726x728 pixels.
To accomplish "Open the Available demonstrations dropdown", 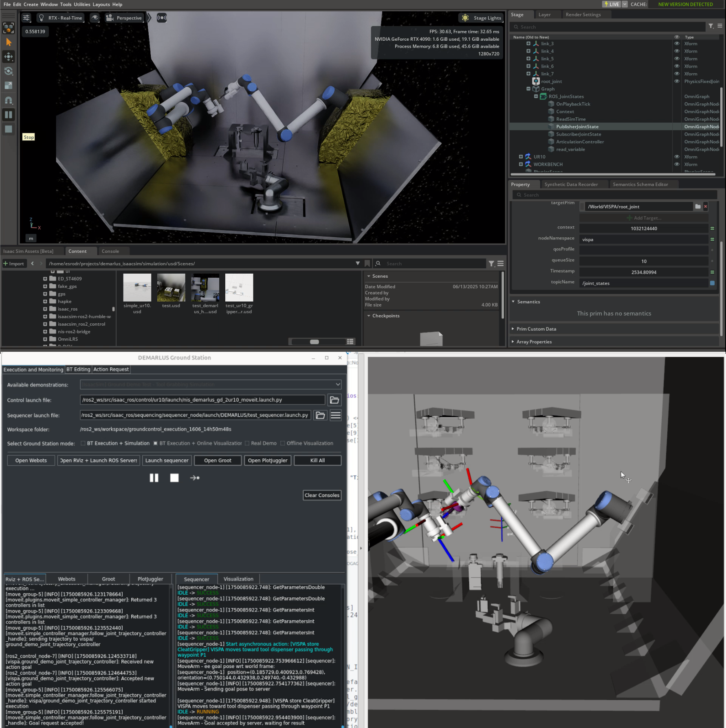I will (337, 384).
